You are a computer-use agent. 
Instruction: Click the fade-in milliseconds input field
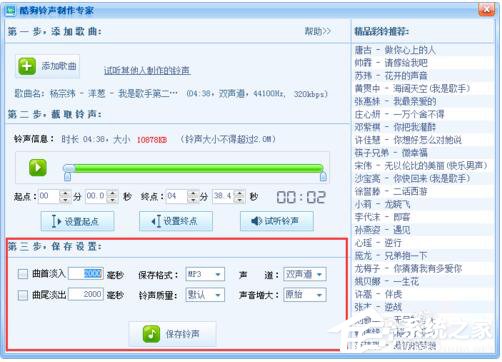coord(86,274)
